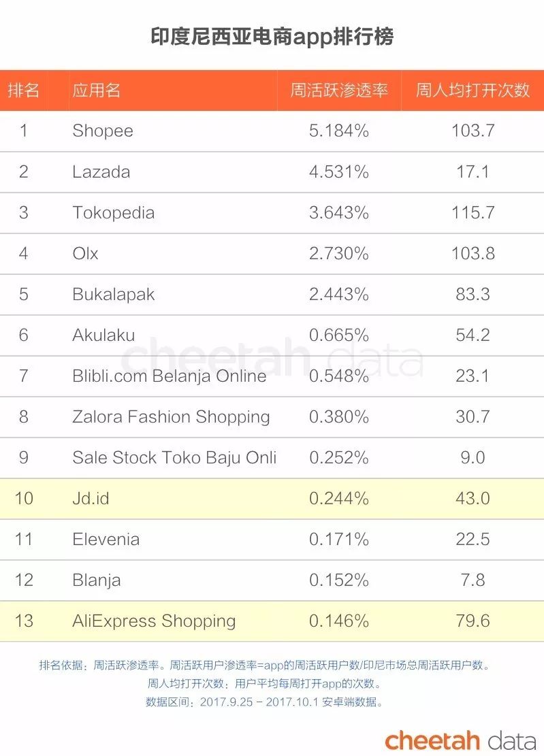Click the 数据区间 date range footnote
Image resolution: width=544 pixels, height=756 pixels.
(x=264, y=701)
